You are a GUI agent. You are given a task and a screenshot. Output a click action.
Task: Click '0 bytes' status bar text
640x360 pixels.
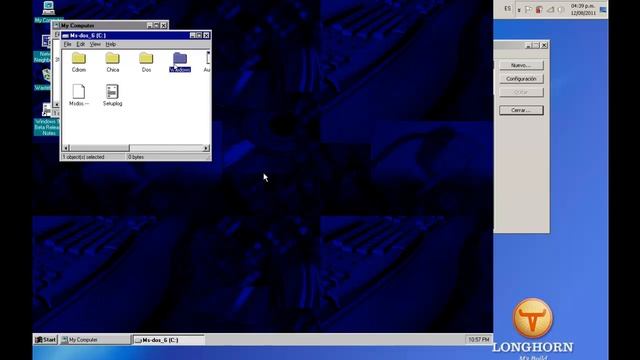pyautogui.click(x=136, y=157)
